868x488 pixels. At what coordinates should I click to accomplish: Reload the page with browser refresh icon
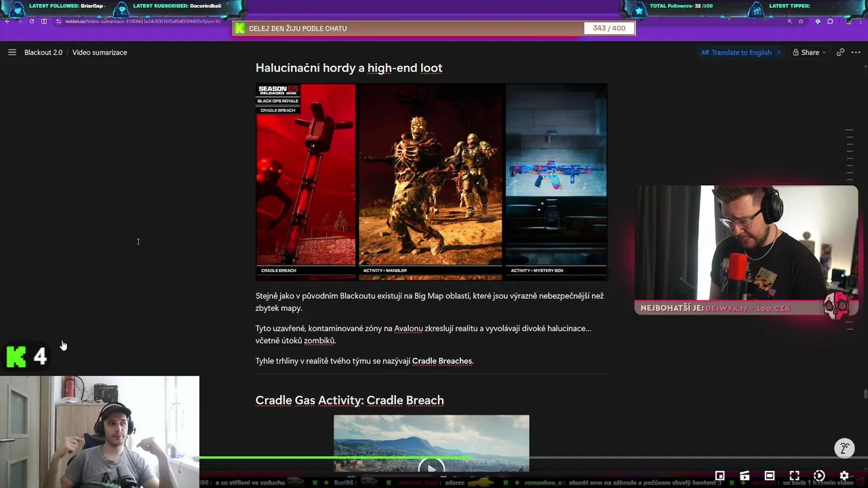click(x=32, y=22)
